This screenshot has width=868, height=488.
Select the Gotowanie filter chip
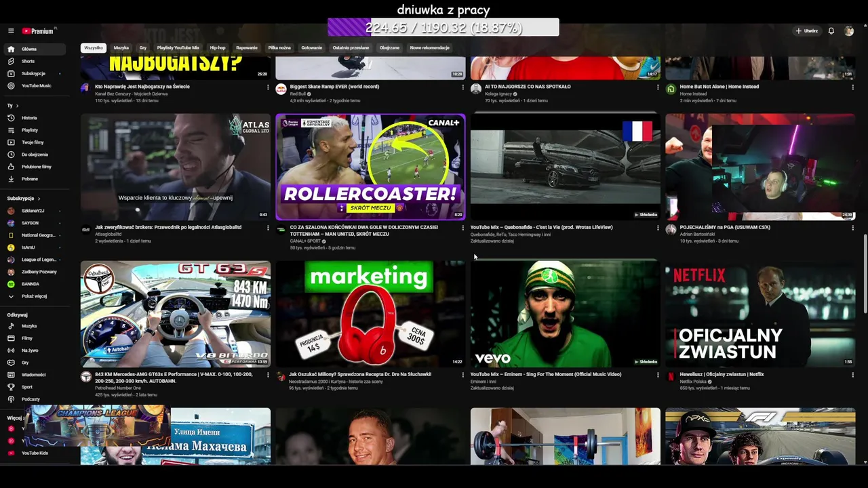point(312,48)
